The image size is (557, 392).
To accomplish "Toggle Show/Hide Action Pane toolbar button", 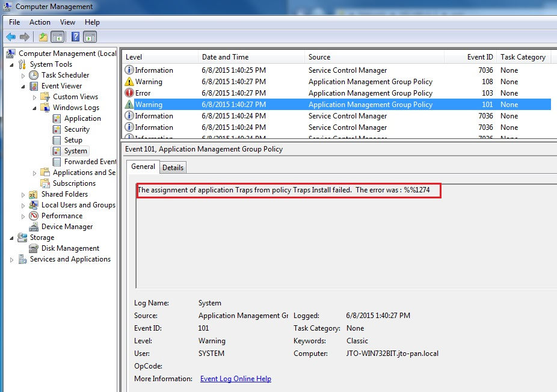I will [x=90, y=37].
